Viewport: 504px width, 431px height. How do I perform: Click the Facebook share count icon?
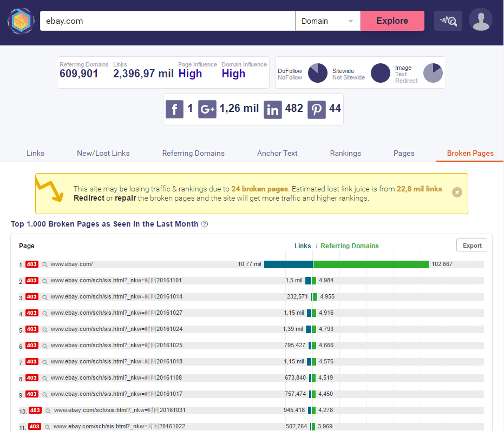(x=174, y=109)
